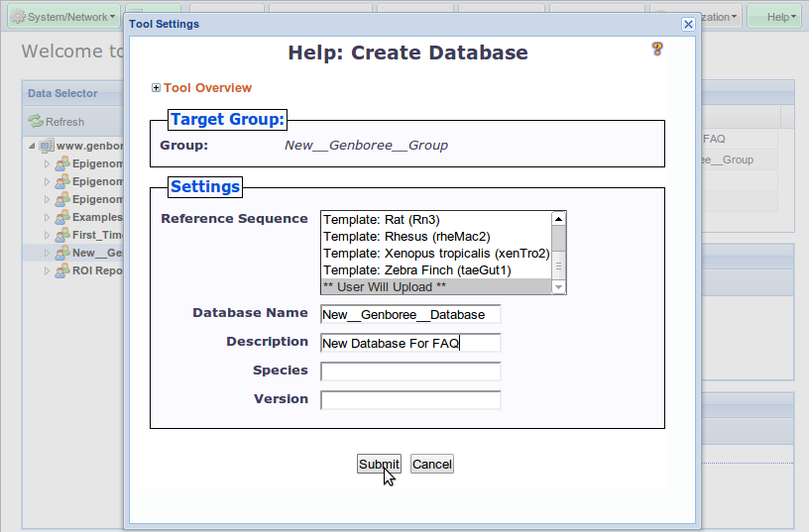The image size is (809, 532).
Task: Click the yellow question mark help icon
Action: coord(656,49)
